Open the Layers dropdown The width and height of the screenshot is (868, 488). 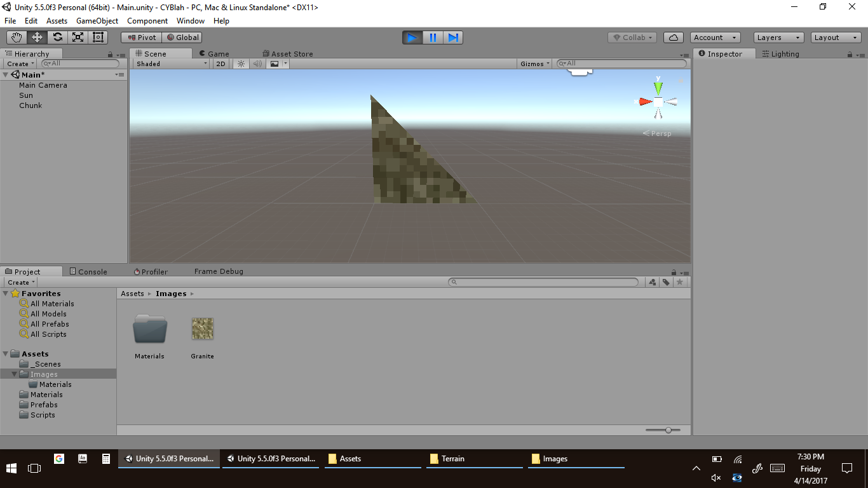pyautogui.click(x=778, y=37)
